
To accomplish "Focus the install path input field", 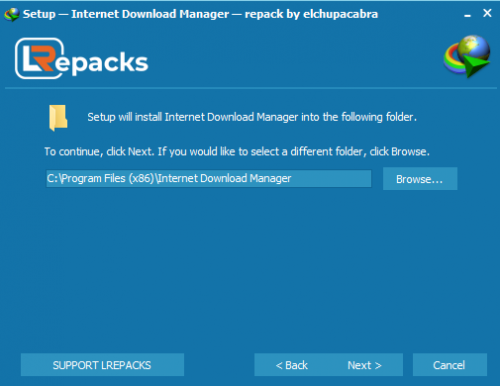I will [209, 179].
